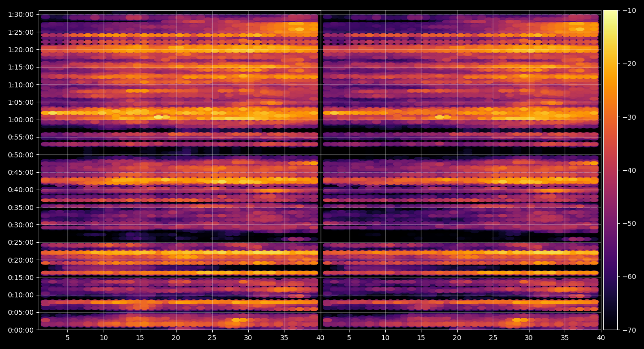Select the 1:10:00 time label
This screenshot has width=644, height=349.
[x=21, y=85]
